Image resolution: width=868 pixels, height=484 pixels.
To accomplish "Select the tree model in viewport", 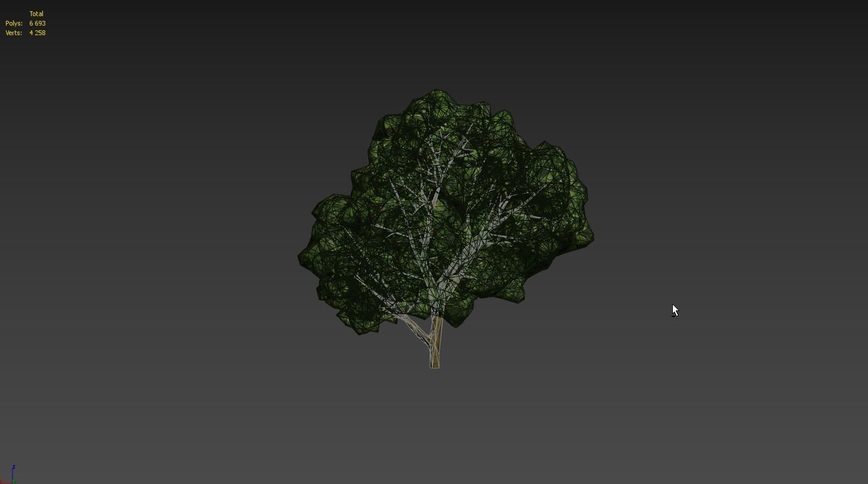I will (x=446, y=229).
